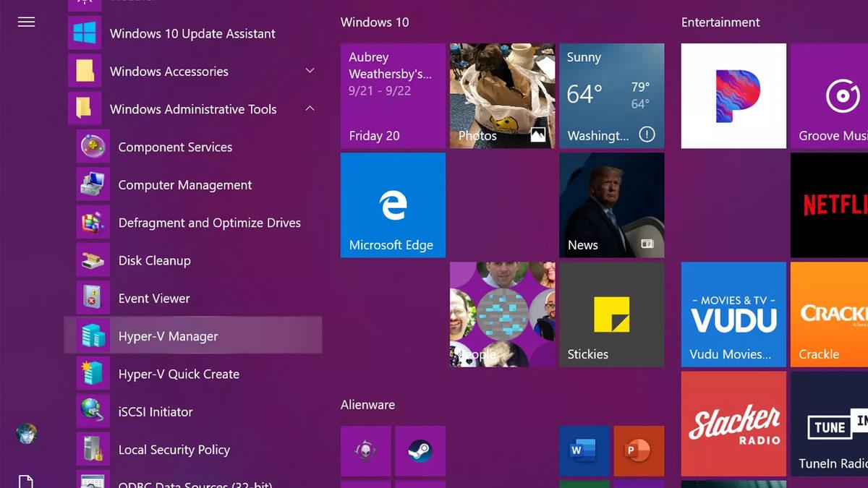Image resolution: width=868 pixels, height=488 pixels.
Task: Open Word from its live tile
Action: click(x=584, y=449)
